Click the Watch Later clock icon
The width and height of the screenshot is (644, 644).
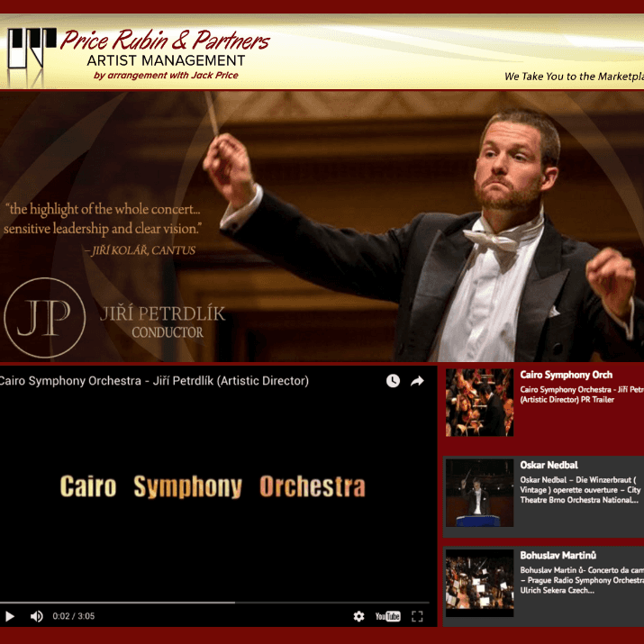[x=393, y=381]
